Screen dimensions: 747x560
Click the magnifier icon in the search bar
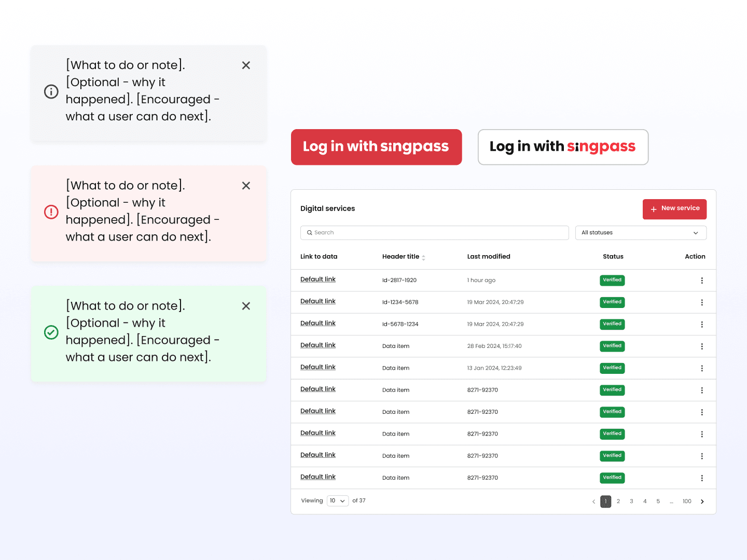(x=310, y=232)
